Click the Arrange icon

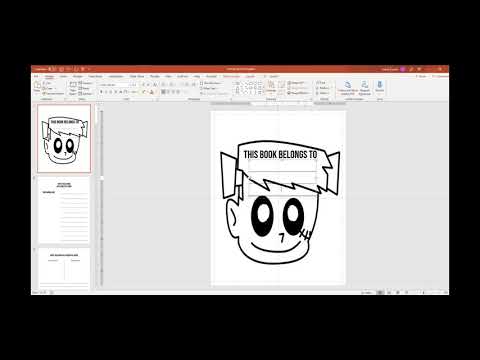270,87
